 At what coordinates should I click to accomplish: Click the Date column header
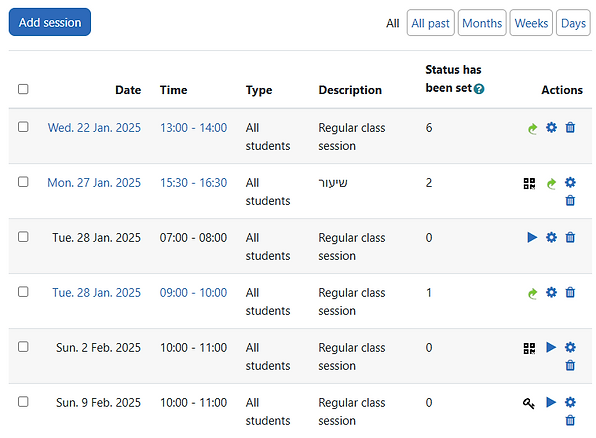(128, 90)
